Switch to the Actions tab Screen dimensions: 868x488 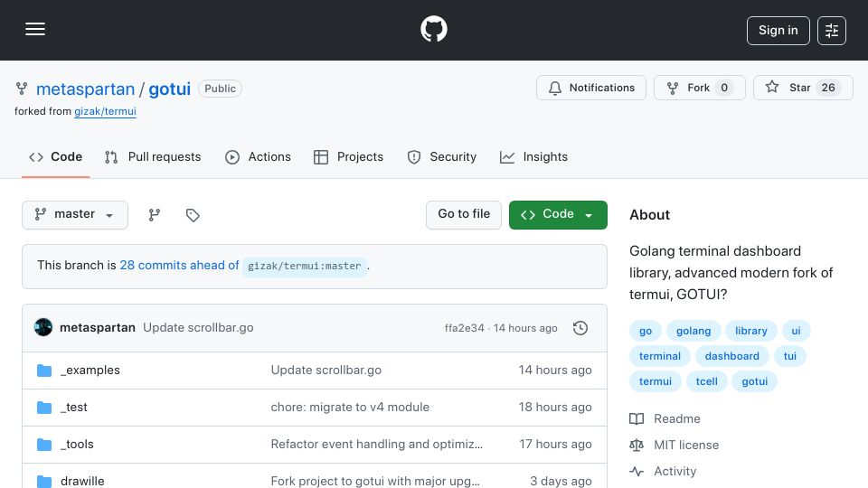point(258,157)
